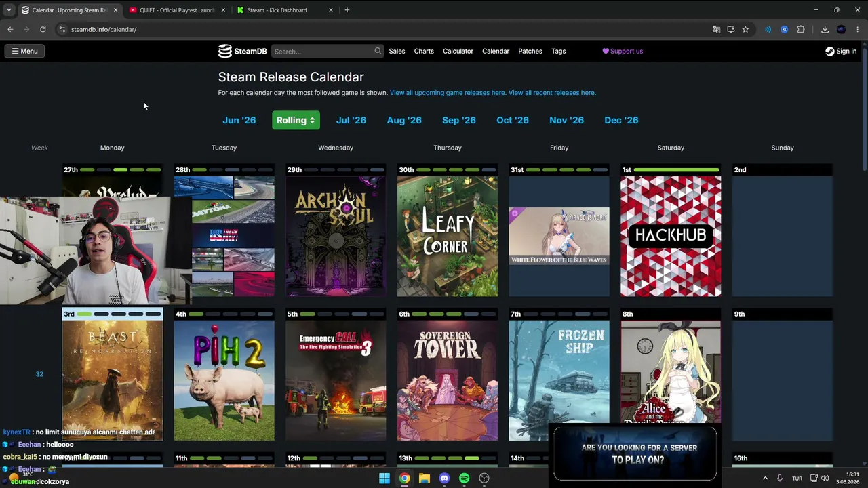Close the Calendar tab
This screenshot has width=868, height=488.
(115, 10)
